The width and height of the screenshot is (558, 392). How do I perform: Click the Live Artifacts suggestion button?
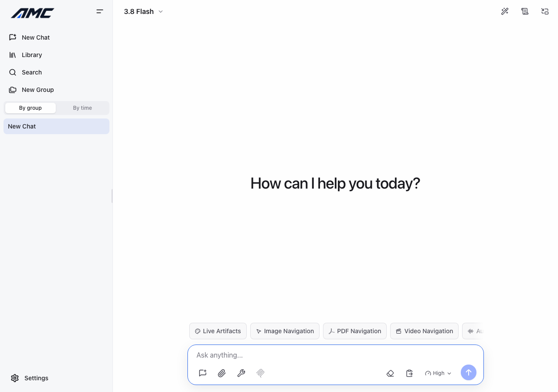(218, 331)
